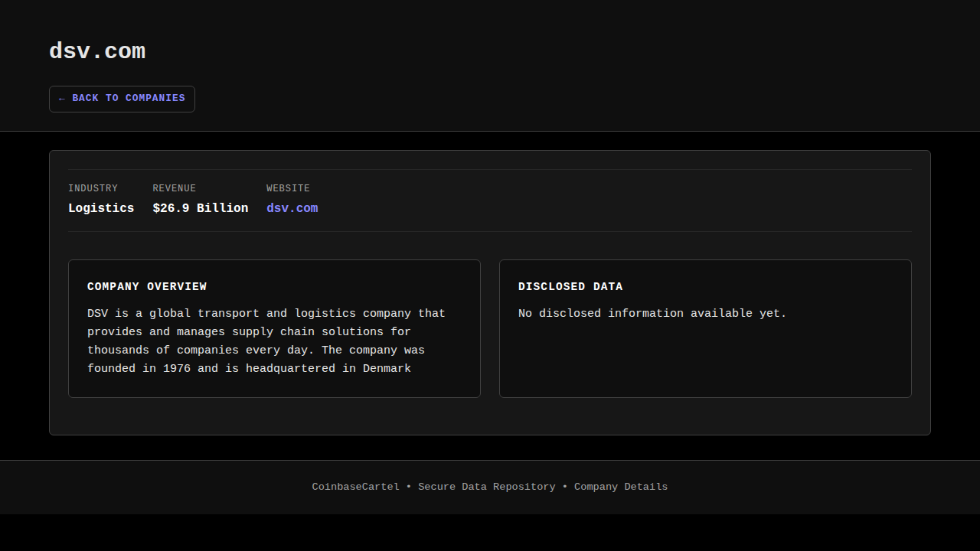Screen dimensions: 980x551
Task: Click the first bullet separator in the footer
Action: [x=409, y=487]
